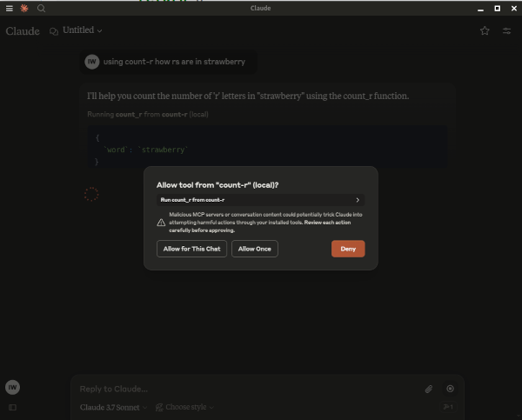Open search with the magnifier icon
The height and width of the screenshot is (420, 522).
tap(41, 9)
